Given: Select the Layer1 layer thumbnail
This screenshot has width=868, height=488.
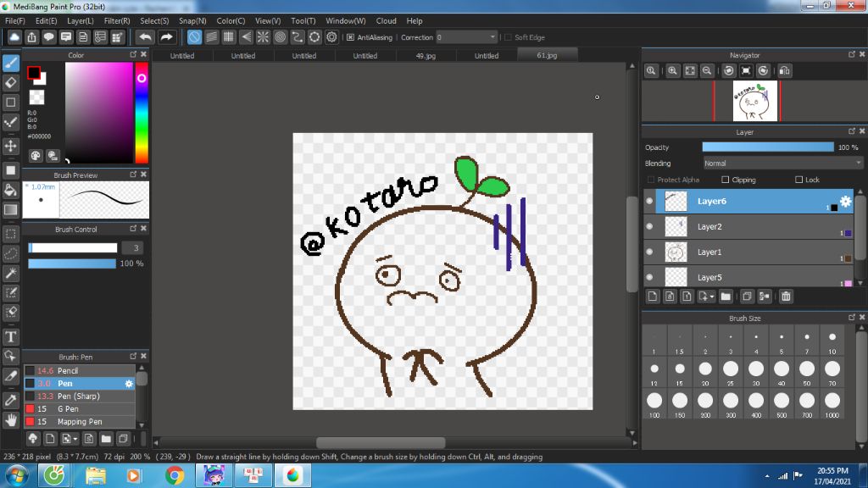Looking at the screenshot, I should click(x=676, y=252).
